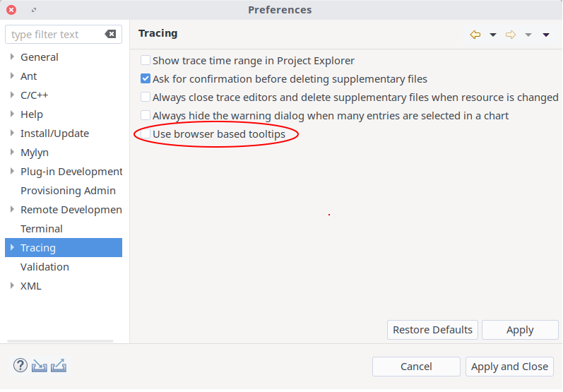Click the forward navigation arrow icon

tap(511, 35)
